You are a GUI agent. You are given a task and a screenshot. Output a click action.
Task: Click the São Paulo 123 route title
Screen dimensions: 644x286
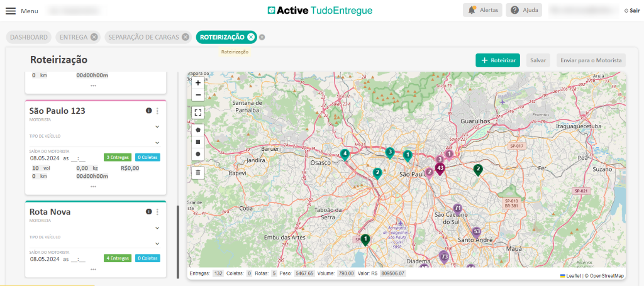coord(57,111)
